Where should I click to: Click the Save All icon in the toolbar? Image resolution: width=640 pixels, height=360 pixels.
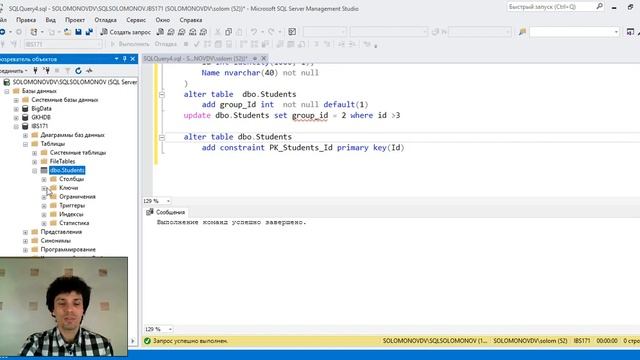click(x=89, y=31)
